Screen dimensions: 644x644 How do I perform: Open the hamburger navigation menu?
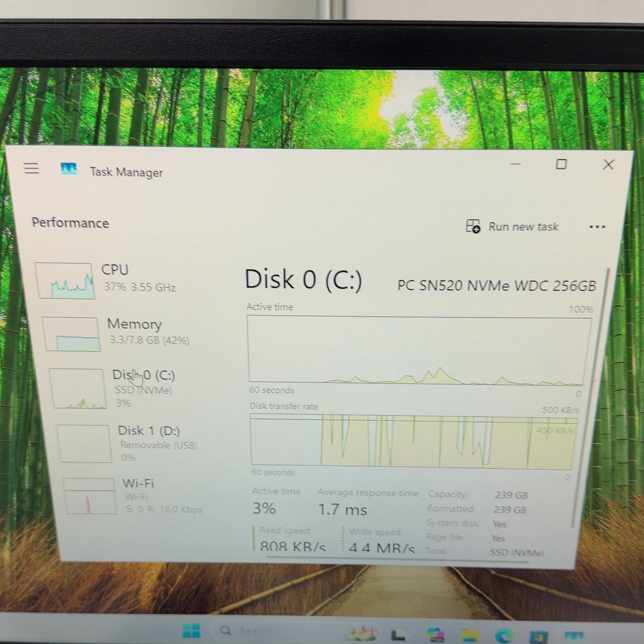point(31,169)
